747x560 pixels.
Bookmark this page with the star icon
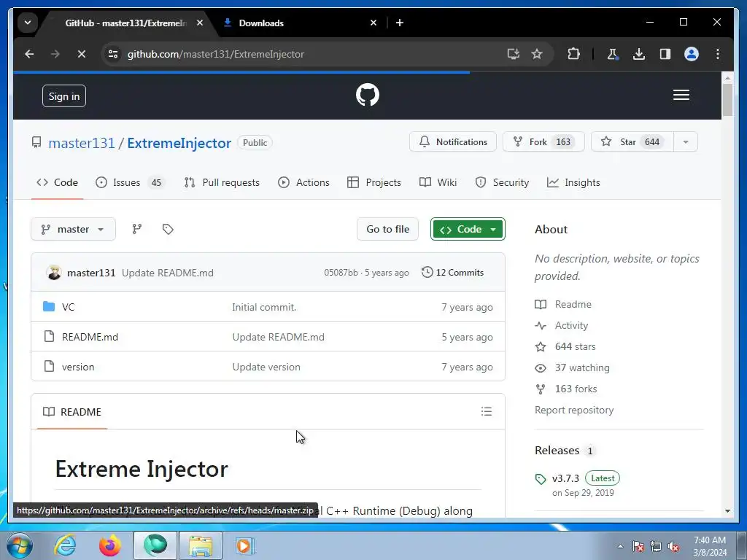point(537,54)
